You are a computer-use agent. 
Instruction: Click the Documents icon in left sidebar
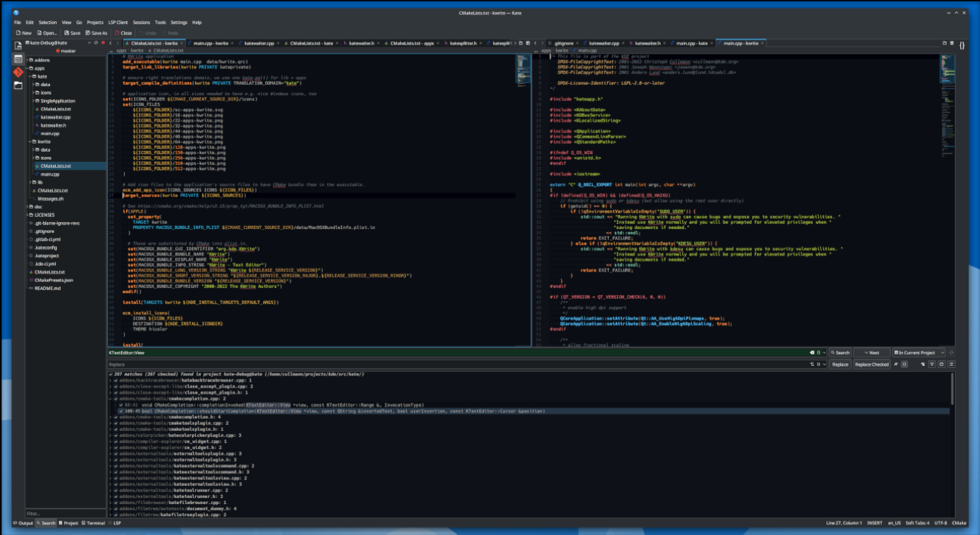click(17, 45)
